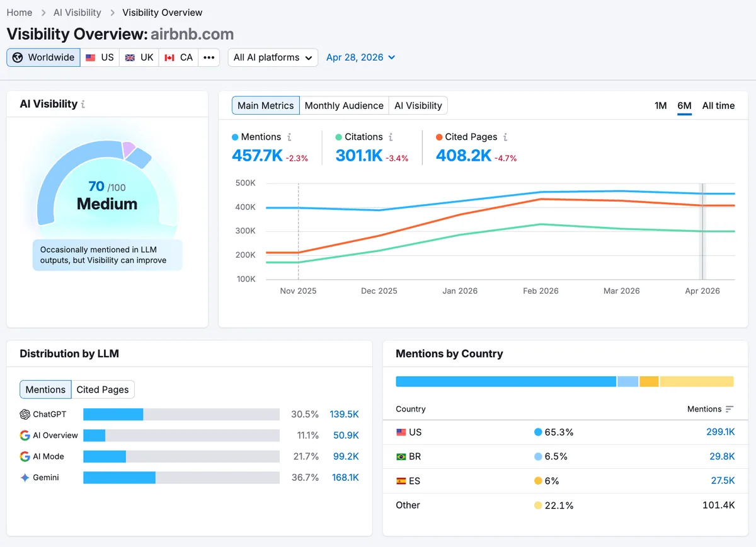The height and width of the screenshot is (547, 756).
Task: Click the AI Visibility score gauge
Action: (107, 183)
